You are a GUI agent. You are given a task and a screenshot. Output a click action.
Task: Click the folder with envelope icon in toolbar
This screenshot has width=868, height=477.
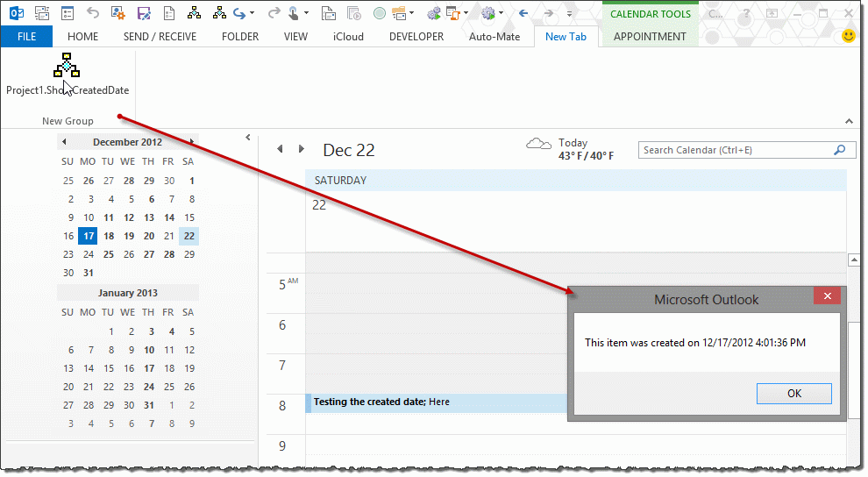pos(399,13)
